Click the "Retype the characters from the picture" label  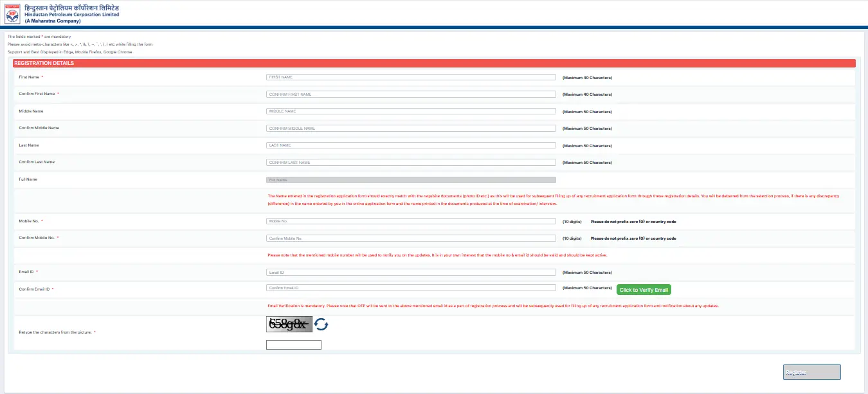click(57, 332)
